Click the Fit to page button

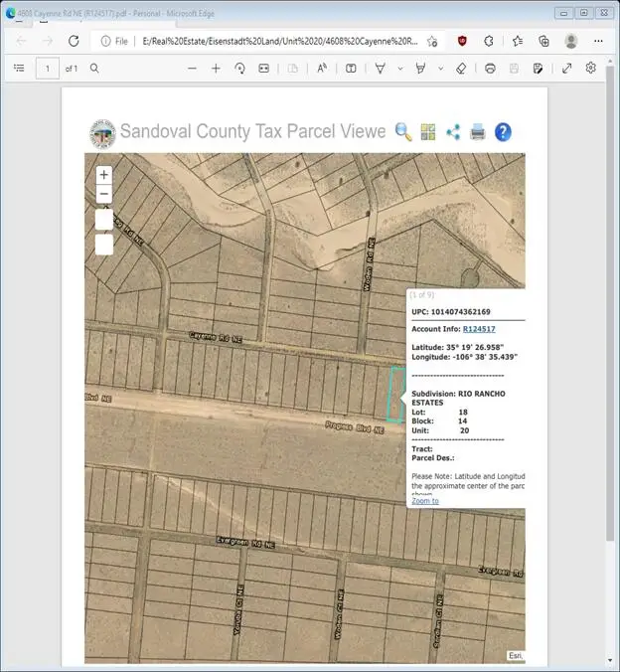[x=264, y=69]
